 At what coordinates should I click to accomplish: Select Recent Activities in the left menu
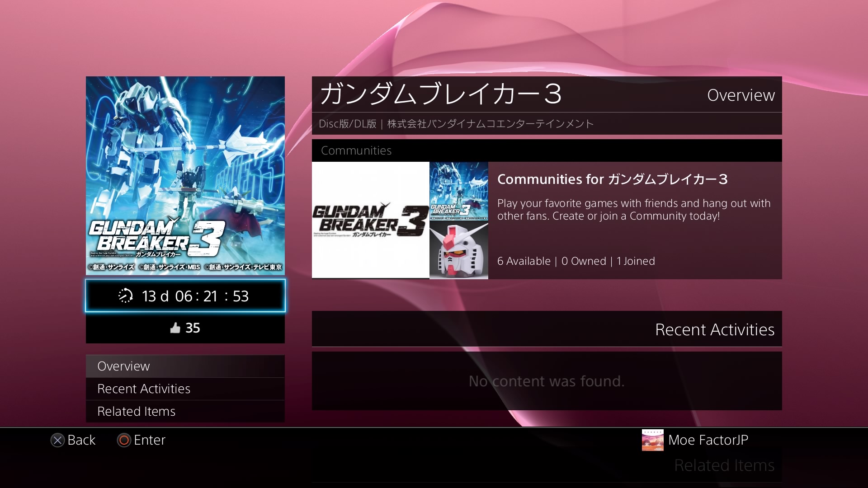tap(185, 389)
